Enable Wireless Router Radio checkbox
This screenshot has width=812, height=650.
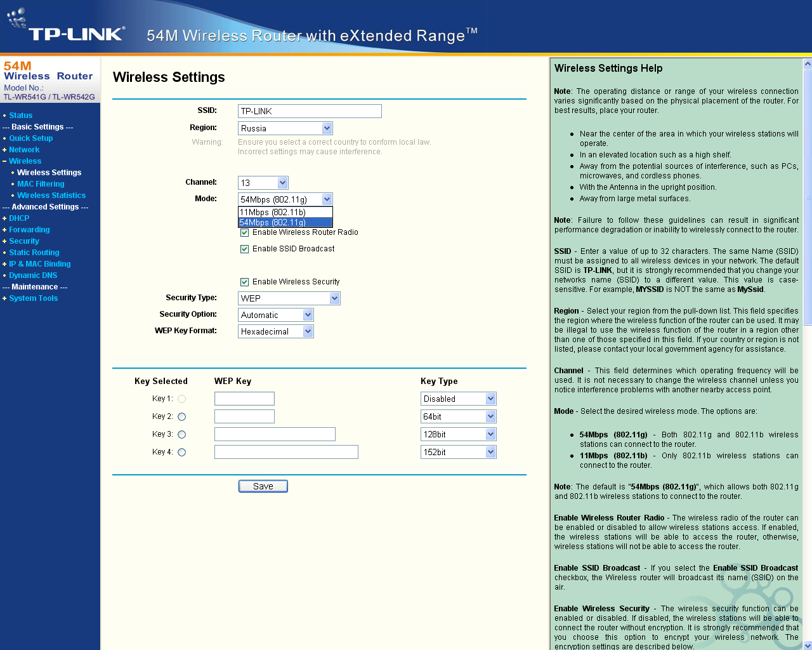[x=244, y=232]
